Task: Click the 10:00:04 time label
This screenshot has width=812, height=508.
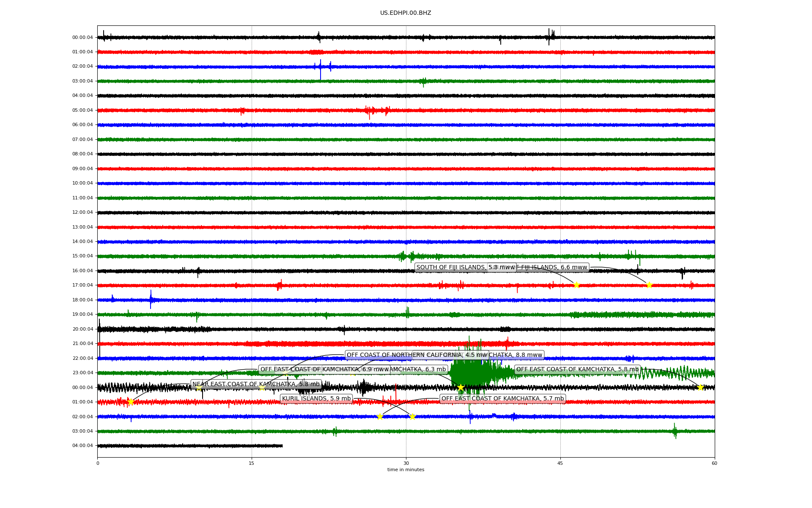Action: (x=82, y=183)
